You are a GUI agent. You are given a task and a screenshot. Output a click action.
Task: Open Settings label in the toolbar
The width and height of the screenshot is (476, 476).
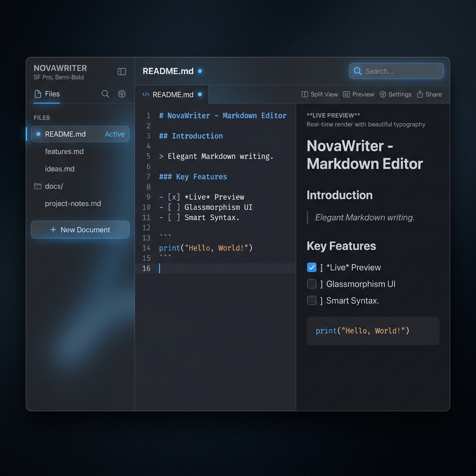(x=400, y=94)
